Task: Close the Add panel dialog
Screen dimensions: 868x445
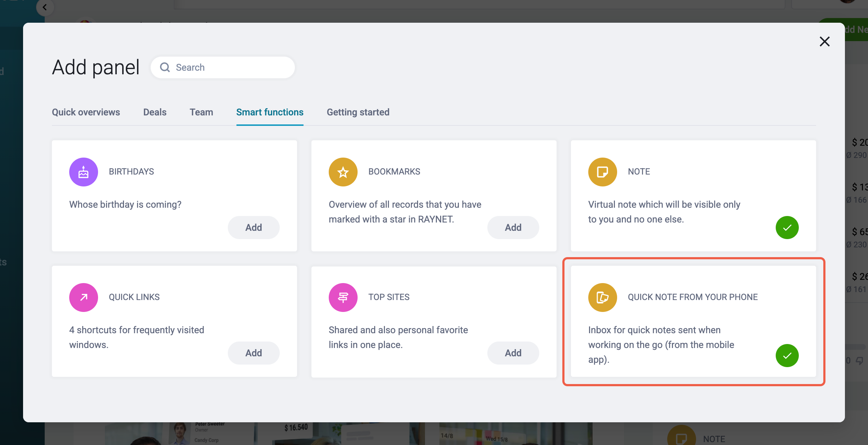Action: coord(825,41)
